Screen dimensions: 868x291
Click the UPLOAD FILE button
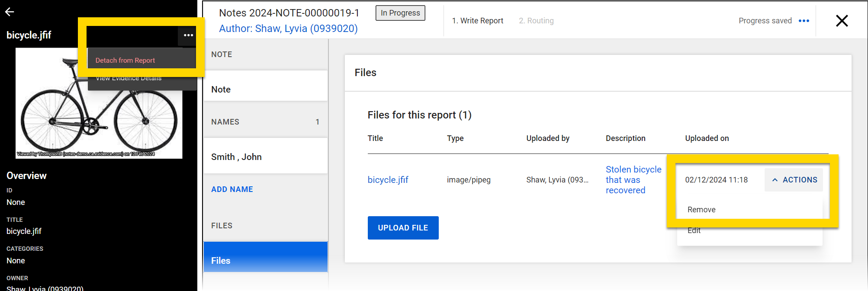pos(403,228)
